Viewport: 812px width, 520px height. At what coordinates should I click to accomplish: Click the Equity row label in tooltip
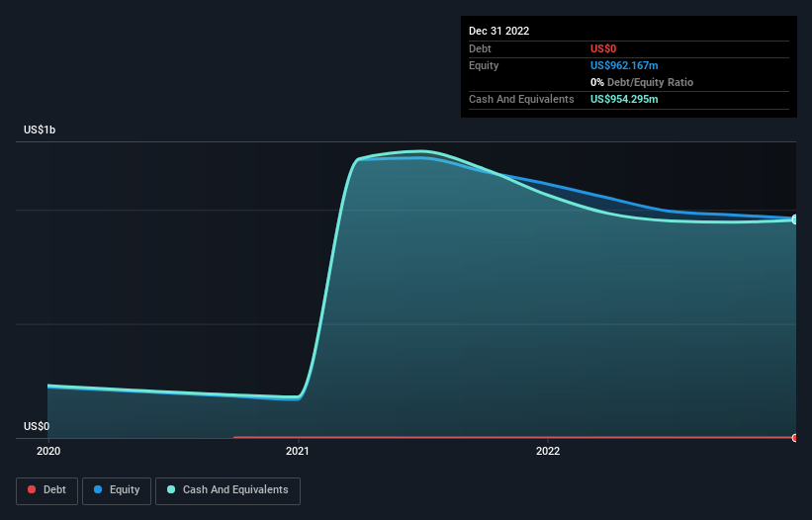[x=484, y=65]
